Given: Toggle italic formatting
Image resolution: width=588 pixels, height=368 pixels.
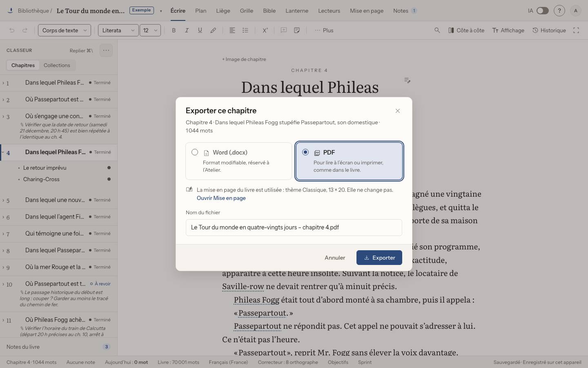Looking at the screenshot, I should pyautogui.click(x=187, y=30).
